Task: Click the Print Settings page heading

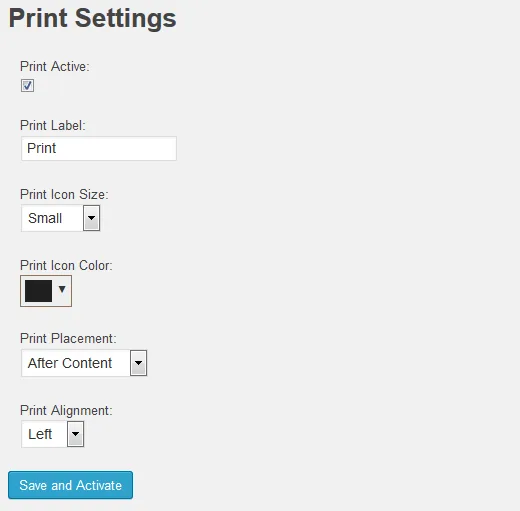Action: click(92, 19)
